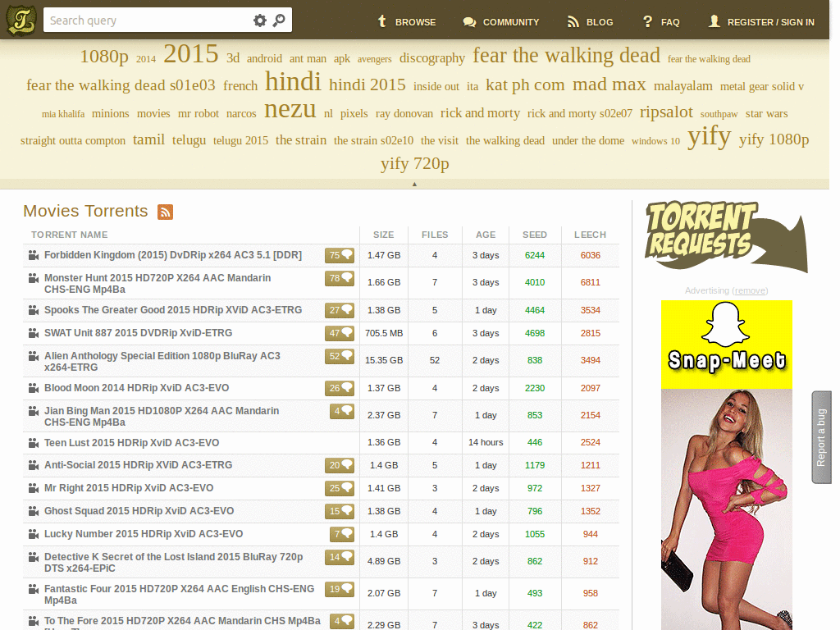Open the Community menu
The height and width of the screenshot is (630, 840).
(x=501, y=22)
